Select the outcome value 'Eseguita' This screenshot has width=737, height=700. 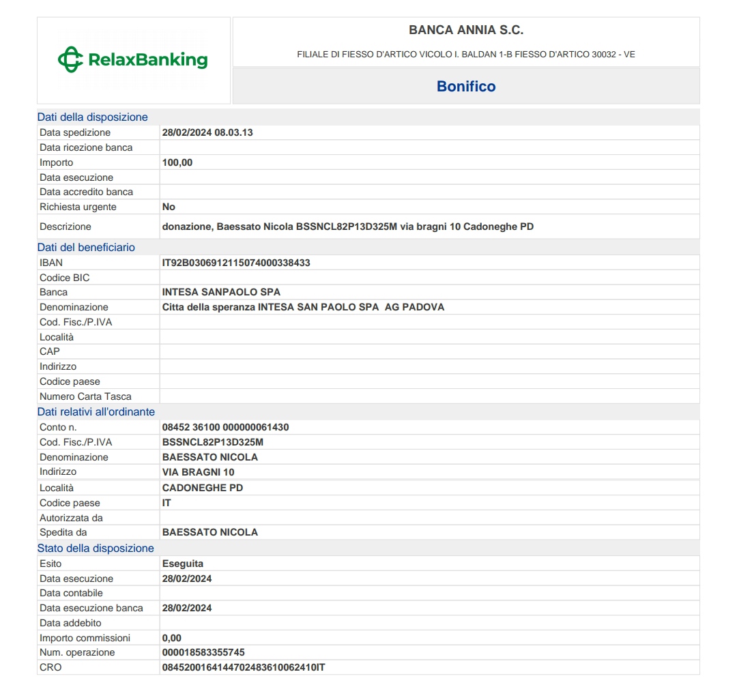pyautogui.click(x=182, y=564)
